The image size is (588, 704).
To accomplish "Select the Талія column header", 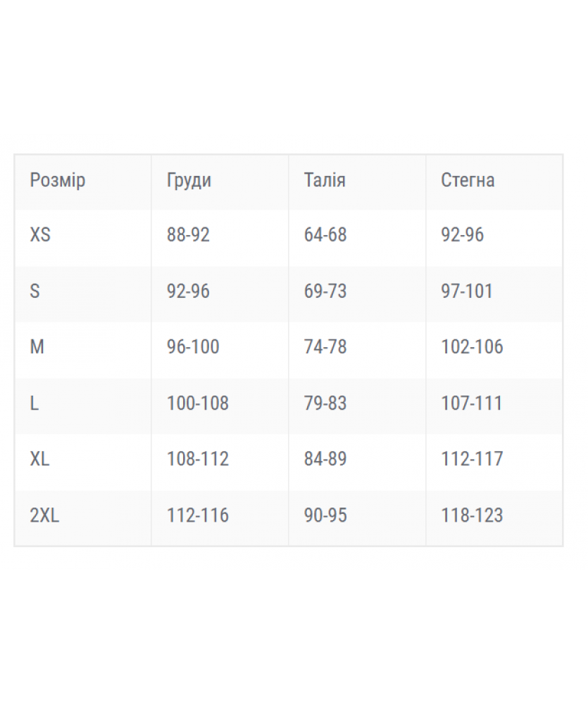I will [325, 180].
